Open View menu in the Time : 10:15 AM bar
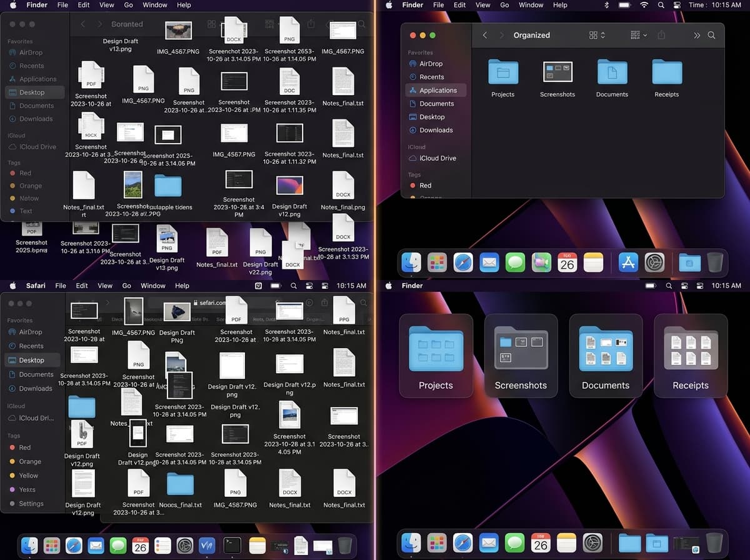The image size is (750, 560). [482, 5]
